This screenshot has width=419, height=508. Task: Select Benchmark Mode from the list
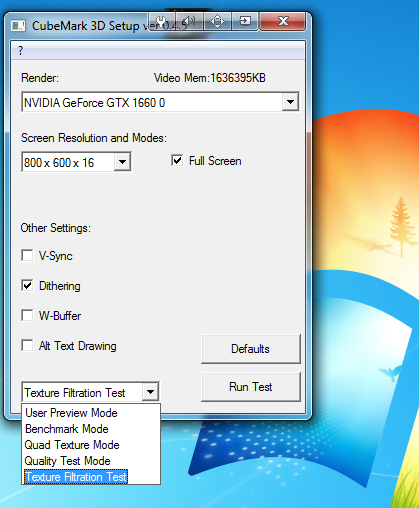click(67, 429)
